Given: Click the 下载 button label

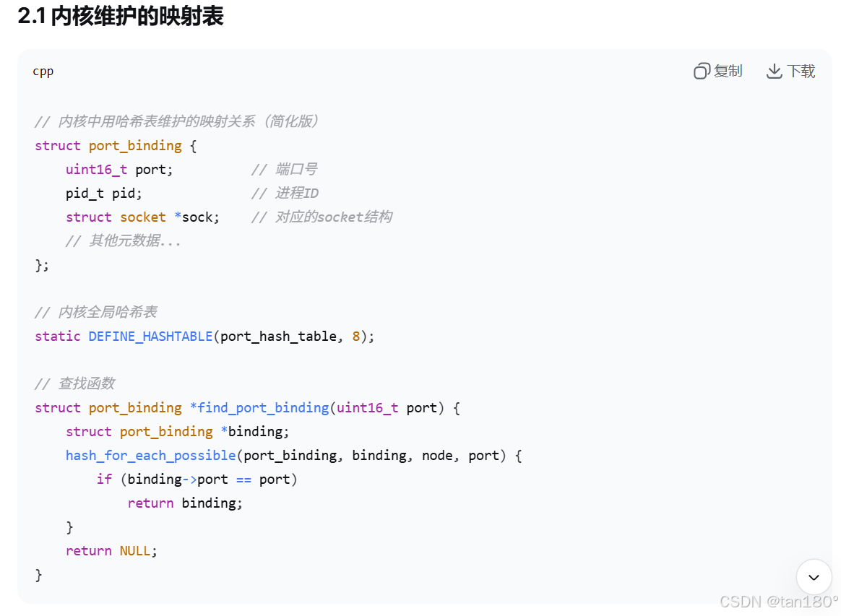Looking at the screenshot, I should pos(801,71).
